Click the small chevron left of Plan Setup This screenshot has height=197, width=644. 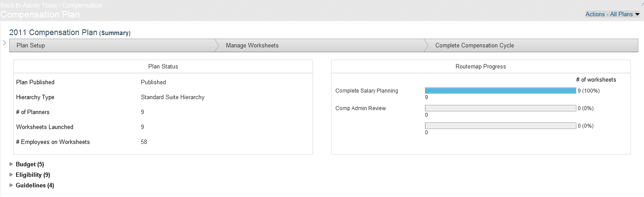pos(4,43)
